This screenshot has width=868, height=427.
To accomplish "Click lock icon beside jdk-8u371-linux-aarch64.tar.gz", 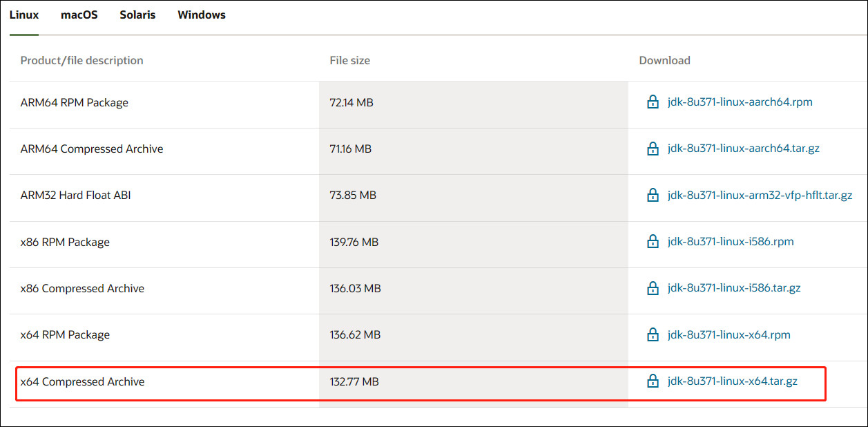I will click(x=653, y=149).
